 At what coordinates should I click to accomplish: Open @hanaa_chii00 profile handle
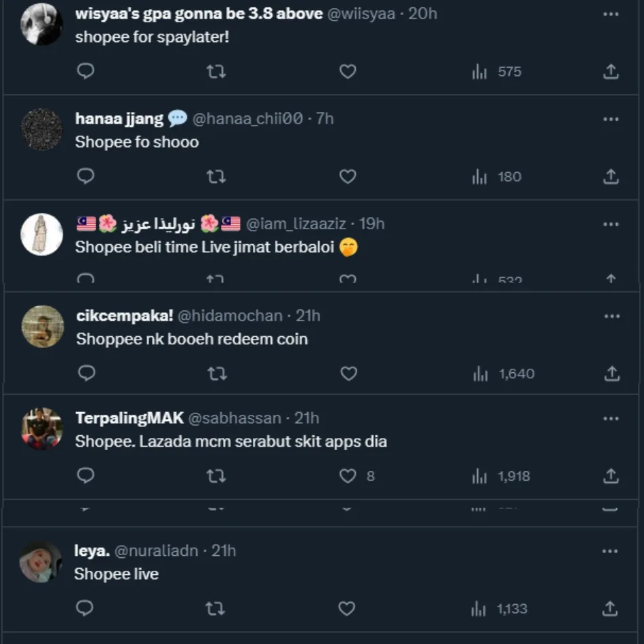pyautogui.click(x=247, y=119)
